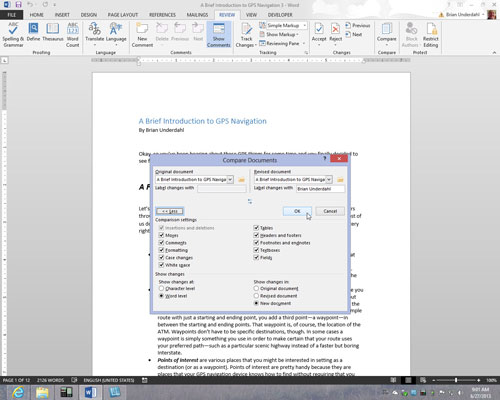This screenshot has width=500, height=400.
Task: Open the Translate tool
Action: coord(95,35)
